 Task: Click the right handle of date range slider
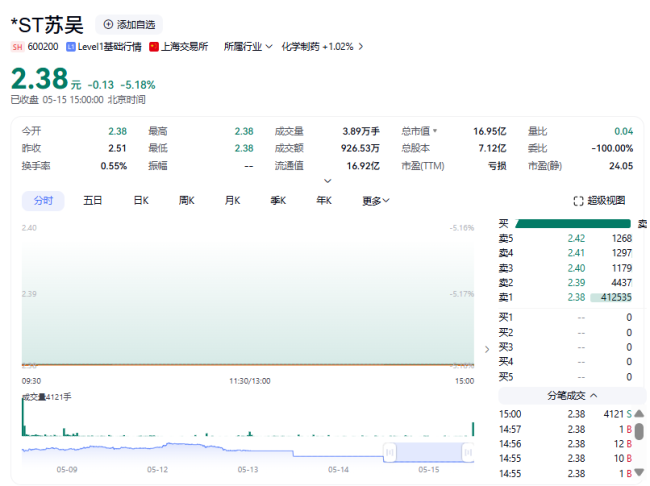pos(467,452)
